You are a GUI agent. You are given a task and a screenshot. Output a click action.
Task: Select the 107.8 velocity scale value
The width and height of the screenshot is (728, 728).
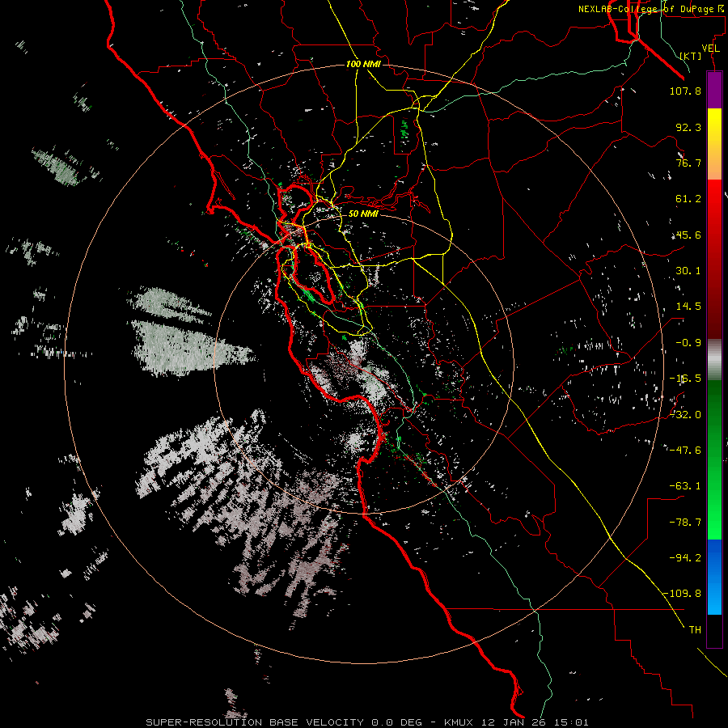685,91
